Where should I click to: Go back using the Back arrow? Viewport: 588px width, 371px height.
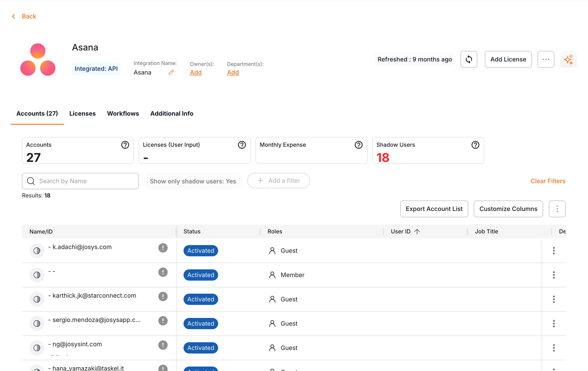point(14,16)
